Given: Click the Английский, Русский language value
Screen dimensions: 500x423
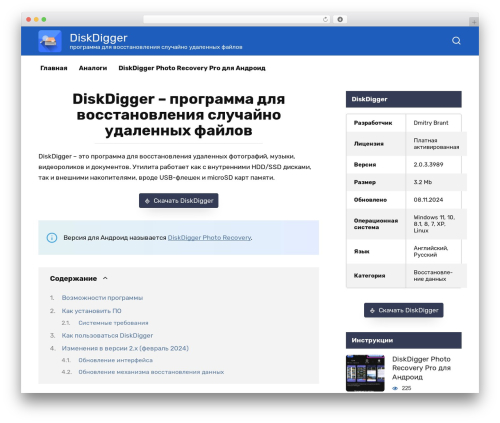Looking at the screenshot, I should pyautogui.click(x=431, y=251).
